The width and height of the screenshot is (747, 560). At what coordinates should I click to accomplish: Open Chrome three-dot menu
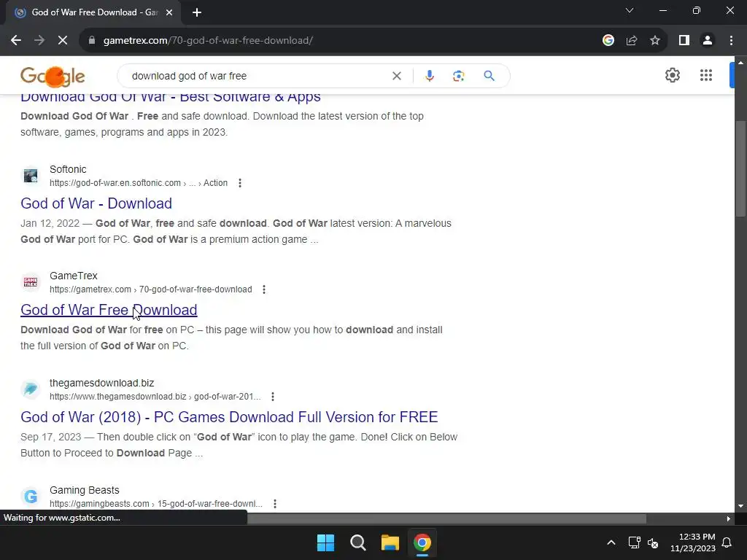point(731,41)
